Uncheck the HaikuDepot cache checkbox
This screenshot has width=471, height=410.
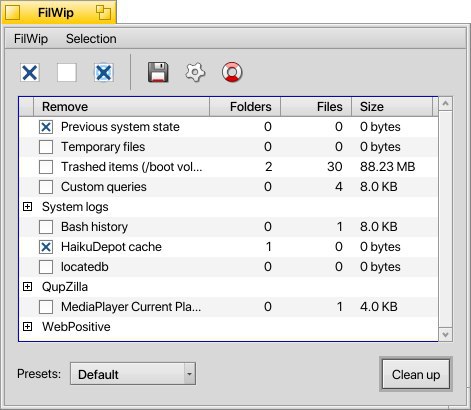tap(46, 247)
